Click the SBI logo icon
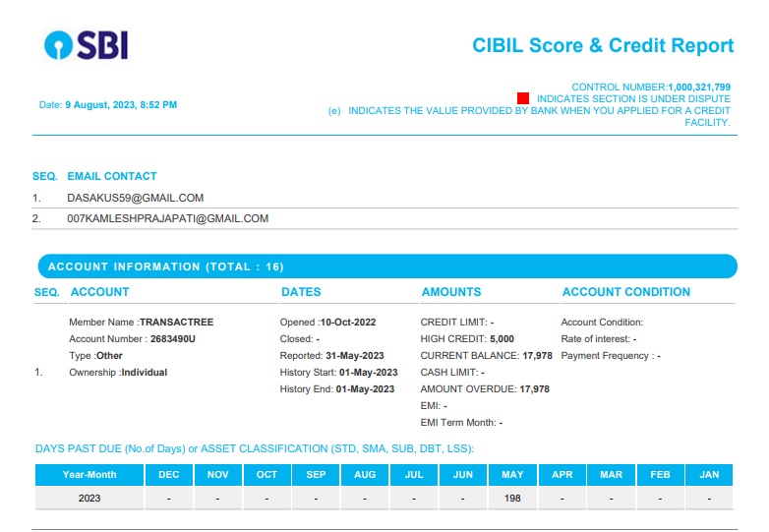769x532 pixels. 58,44
